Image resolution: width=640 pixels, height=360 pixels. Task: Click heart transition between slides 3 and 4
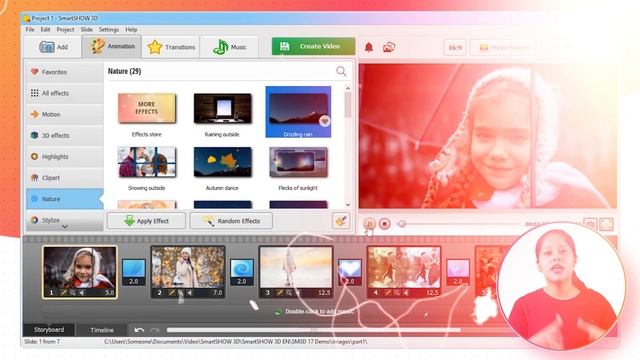click(x=350, y=272)
